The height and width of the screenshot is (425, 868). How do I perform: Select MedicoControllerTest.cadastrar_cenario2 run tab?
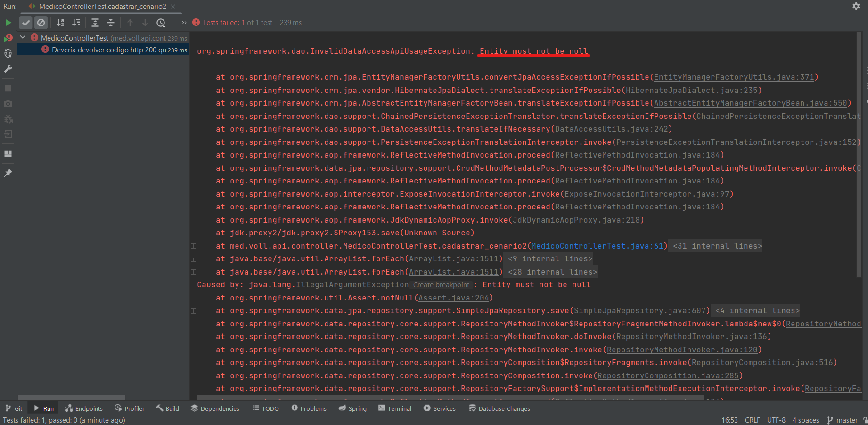click(102, 7)
